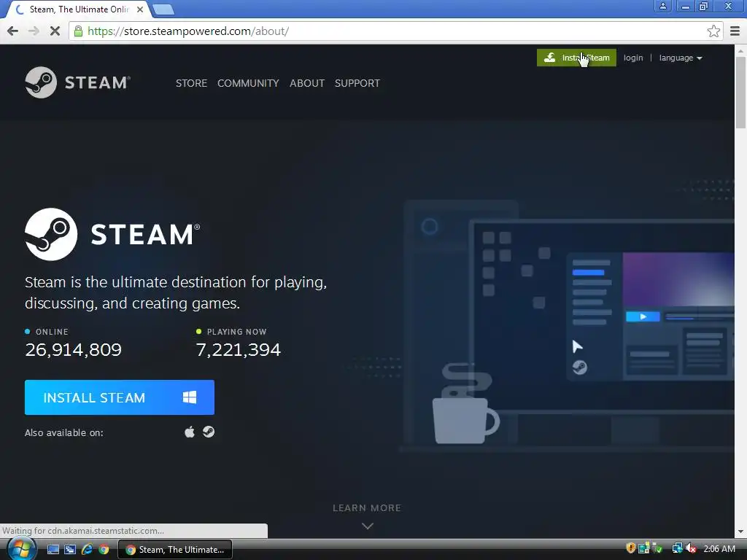Viewport: 747px width, 560px height.
Task: Click the Show Desktop quick launch icon
Action: click(x=53, y=550)
